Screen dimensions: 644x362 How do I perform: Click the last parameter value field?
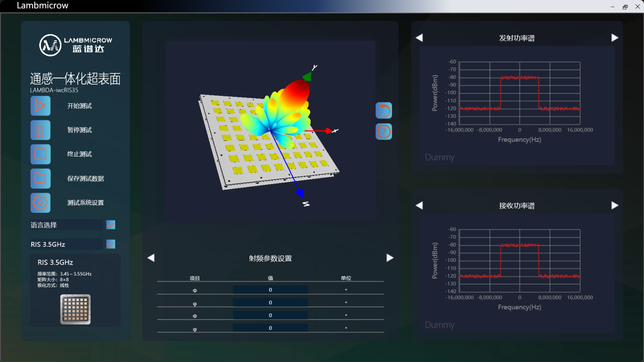pyautogui.click(x=270, y=328)
